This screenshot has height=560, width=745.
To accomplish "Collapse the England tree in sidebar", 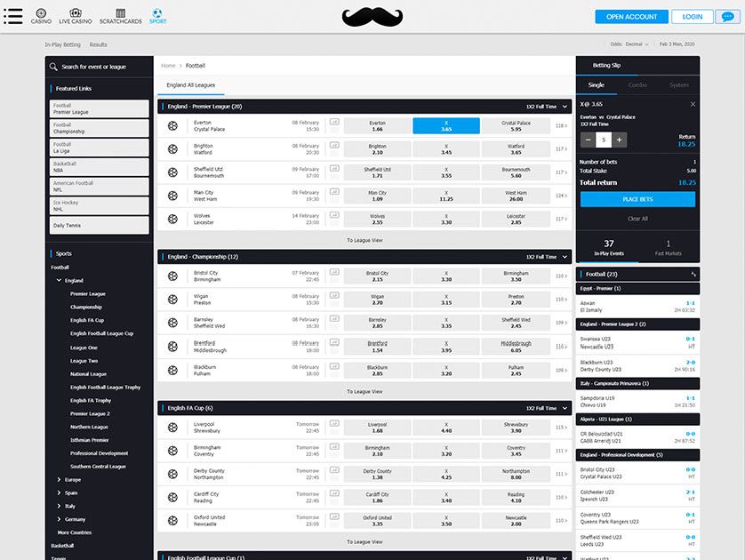I will [x=59, y=280].
